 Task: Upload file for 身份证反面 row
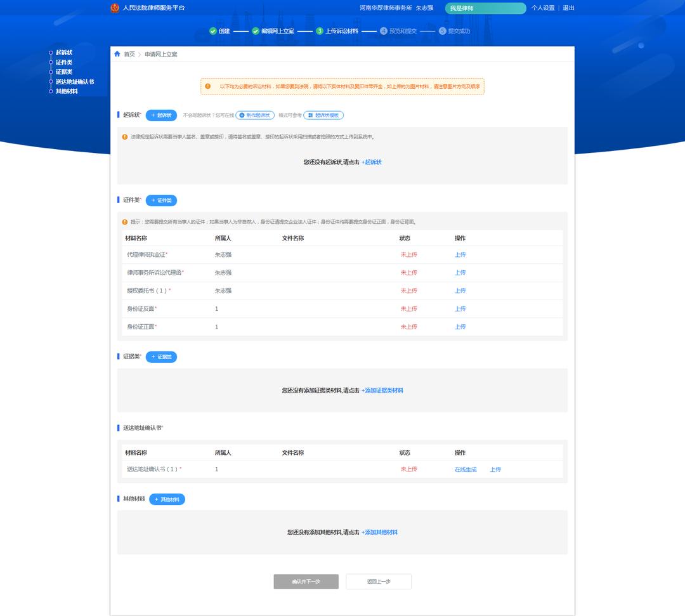460,309
